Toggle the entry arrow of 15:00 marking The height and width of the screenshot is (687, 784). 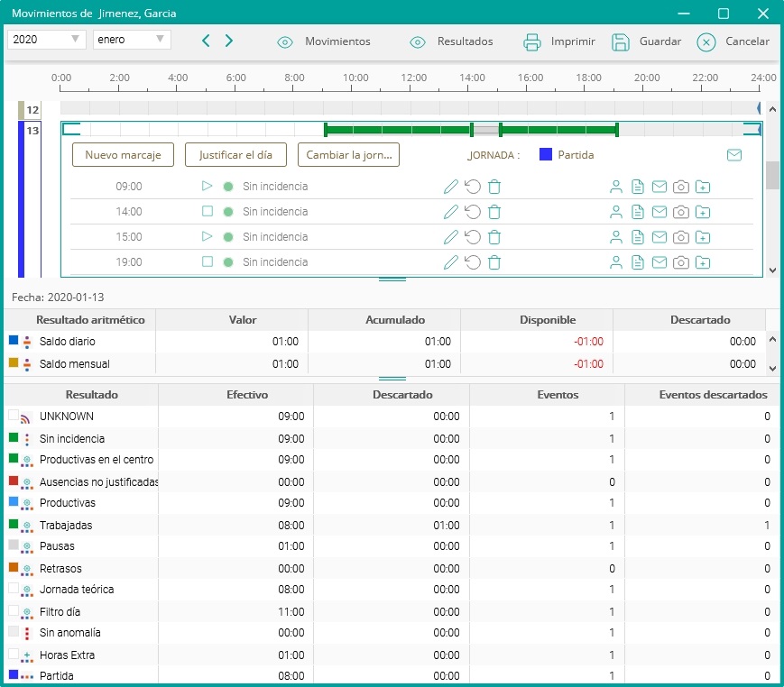point(207,236)
